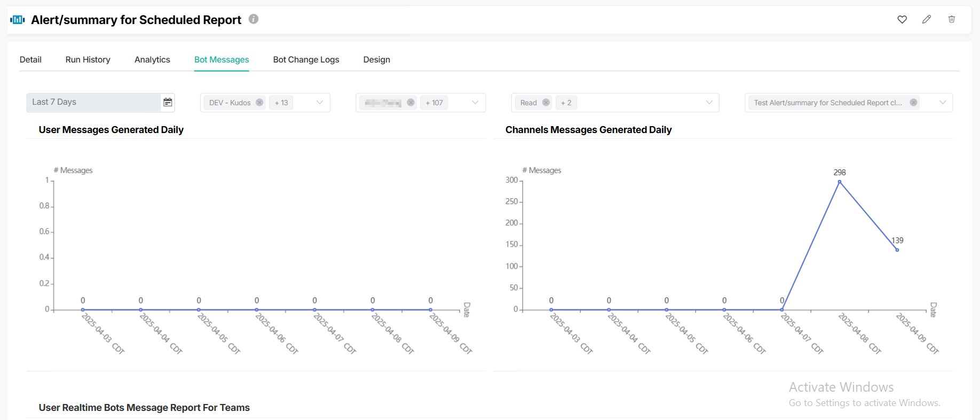The height and width of the screenshot is (420, 980).
Task: Switch to the Run History tab
Action: point(88,60)
